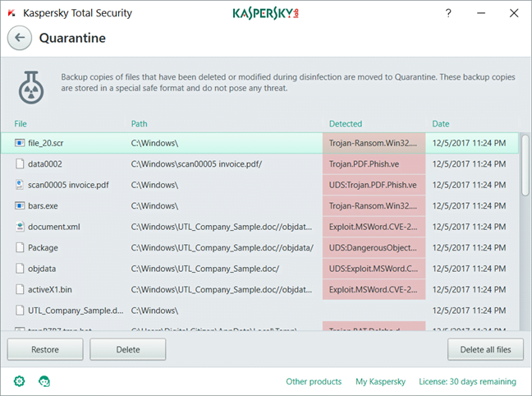Open settings gear icon
This screenshot has height=396, width=532.
(x=20, y=381)
